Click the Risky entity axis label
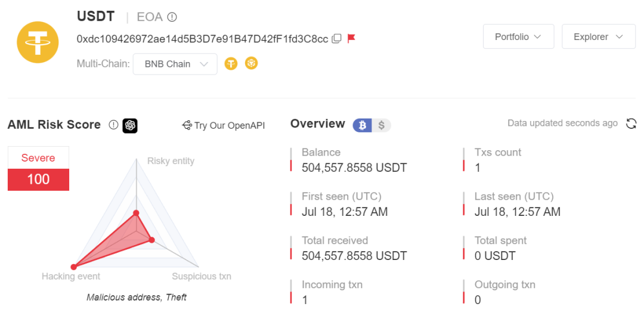 [171, 160]
